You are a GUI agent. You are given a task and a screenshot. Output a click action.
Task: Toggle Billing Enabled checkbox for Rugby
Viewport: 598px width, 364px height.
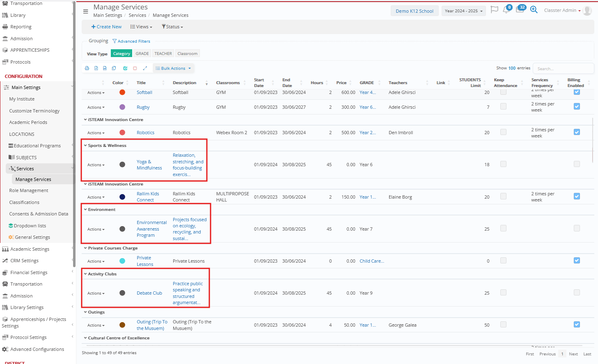tap(577, 107)
